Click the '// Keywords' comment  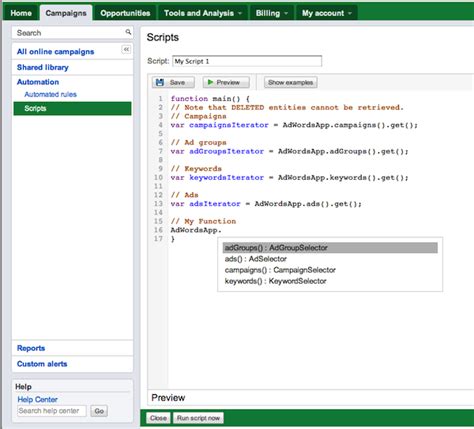[196, 169]
